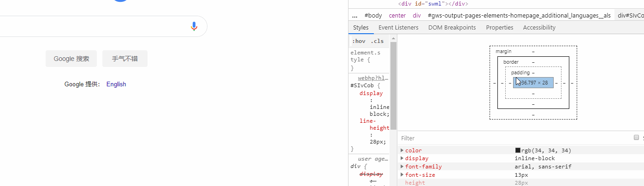Open the DOM Breakpoints tab
644x186 pixels.
click(x=452, y=28)
